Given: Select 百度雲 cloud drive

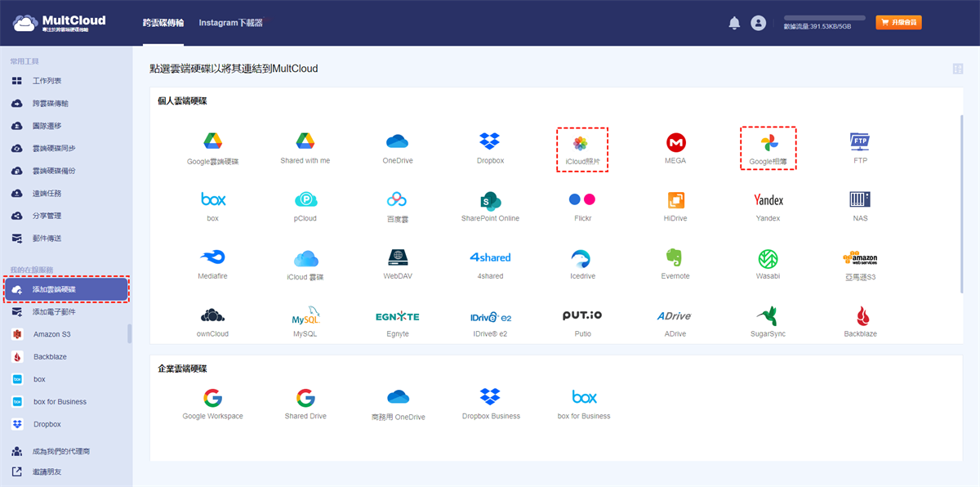Looking at the screenshot, I should point(398,207).
